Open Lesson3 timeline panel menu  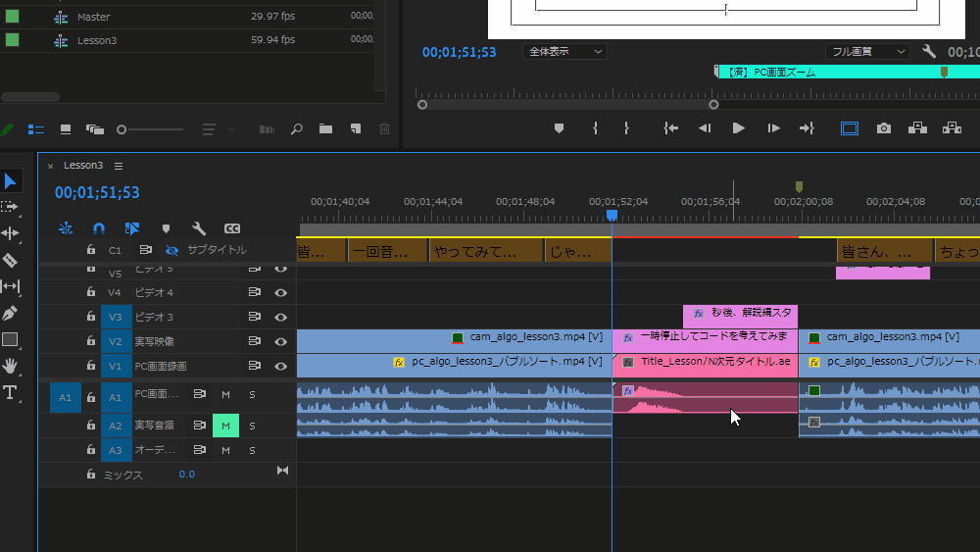(119, 166)
